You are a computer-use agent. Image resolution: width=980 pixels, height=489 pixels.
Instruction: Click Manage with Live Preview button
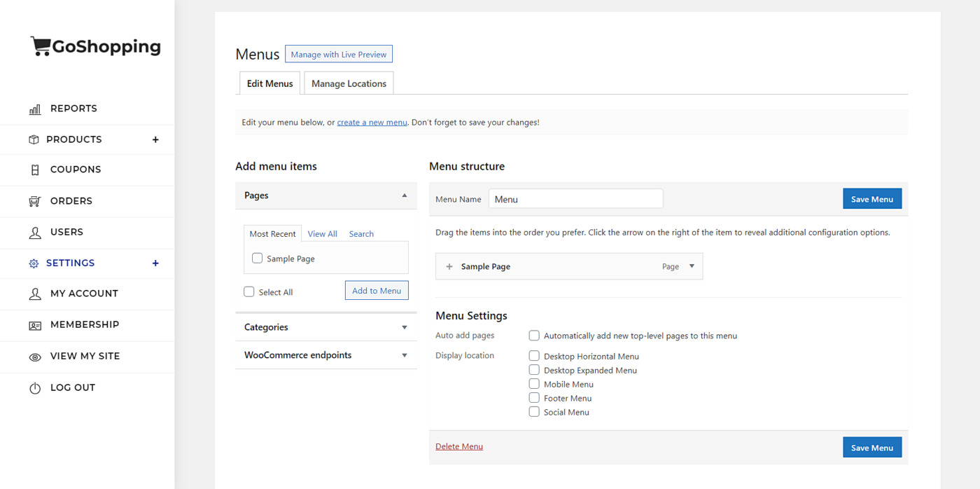[339, 54]
